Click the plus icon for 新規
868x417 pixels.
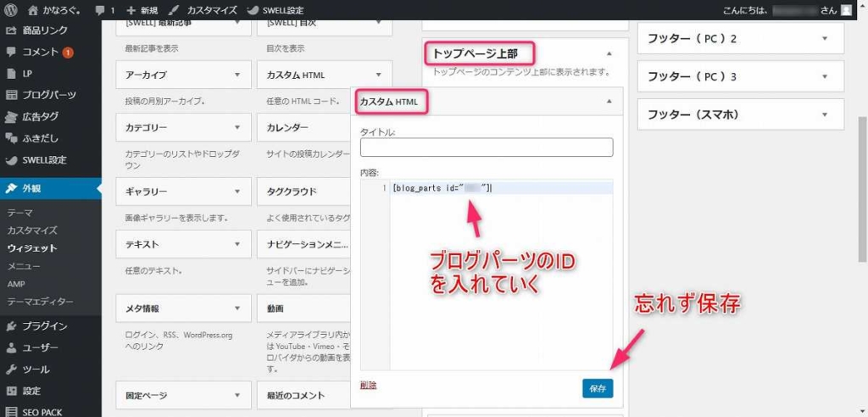coord(131,10)
